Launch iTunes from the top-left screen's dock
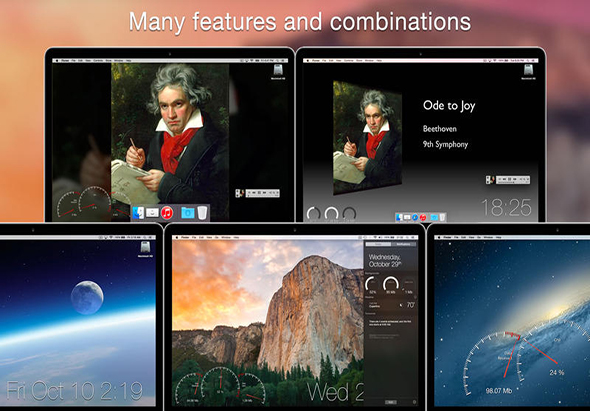The height and width of the screenshot is (411, 590). (167, 213)
